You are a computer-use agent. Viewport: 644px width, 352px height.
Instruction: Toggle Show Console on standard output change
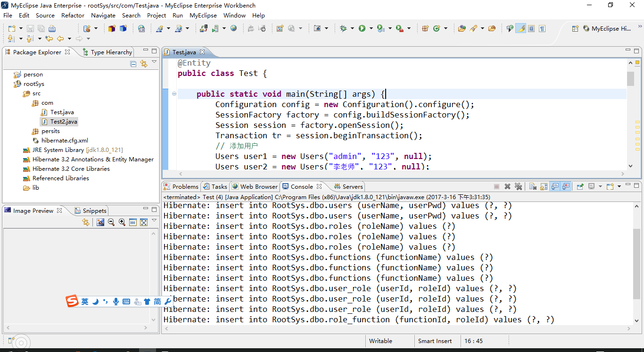click(x=555, y=186)
